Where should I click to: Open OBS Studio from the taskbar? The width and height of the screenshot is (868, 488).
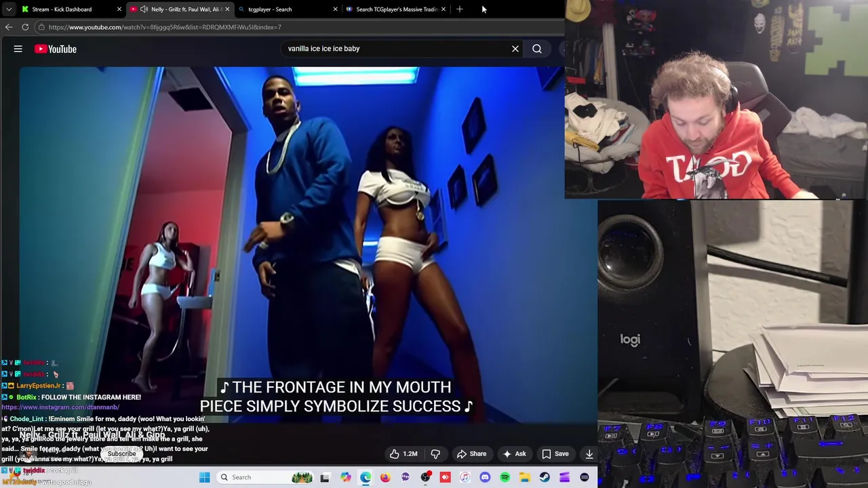click(425, 477)
